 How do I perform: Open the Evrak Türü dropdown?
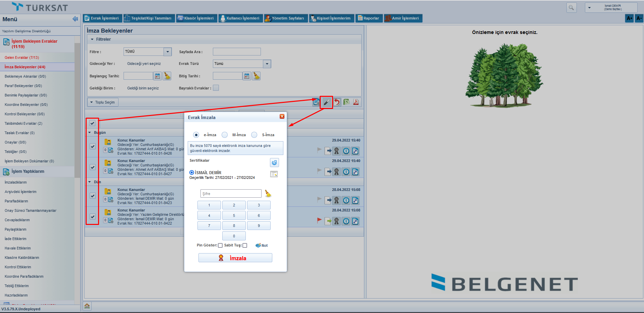click(267, 64)
